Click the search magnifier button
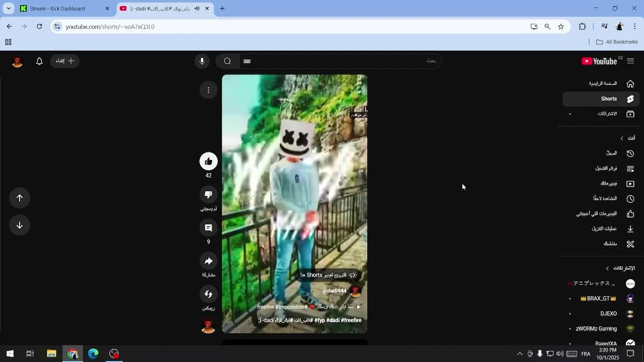Screen dimensions: 644x362 227,61
